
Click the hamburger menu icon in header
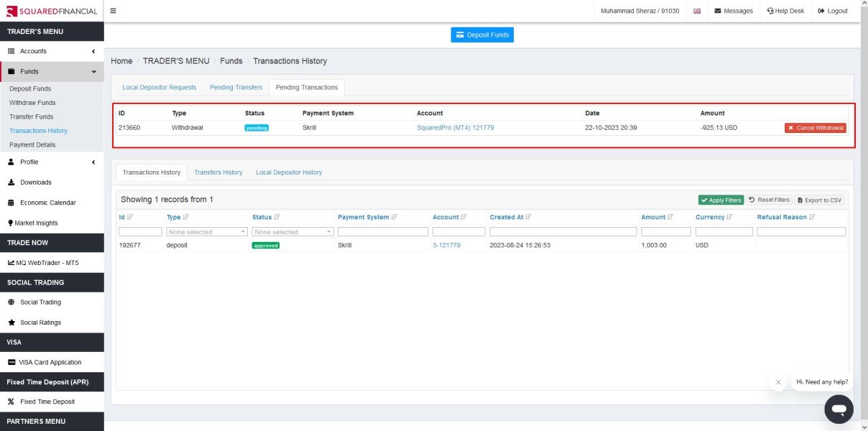114,11
